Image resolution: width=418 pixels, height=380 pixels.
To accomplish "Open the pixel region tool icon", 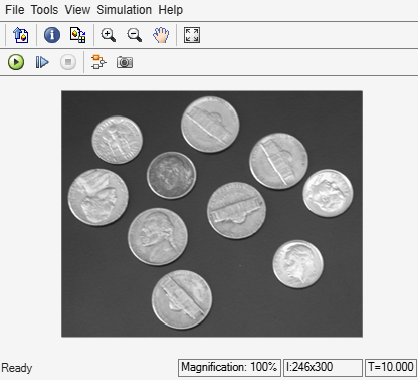I will point(78,35).
